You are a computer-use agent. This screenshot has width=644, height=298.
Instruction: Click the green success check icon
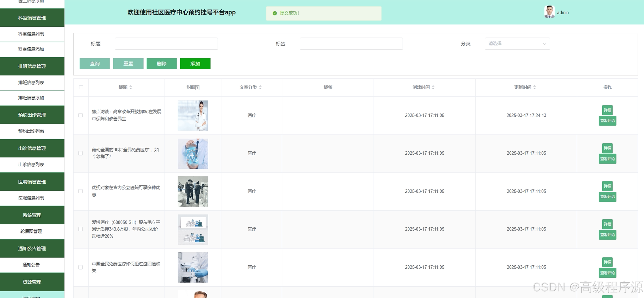click(x=275, y=13)
